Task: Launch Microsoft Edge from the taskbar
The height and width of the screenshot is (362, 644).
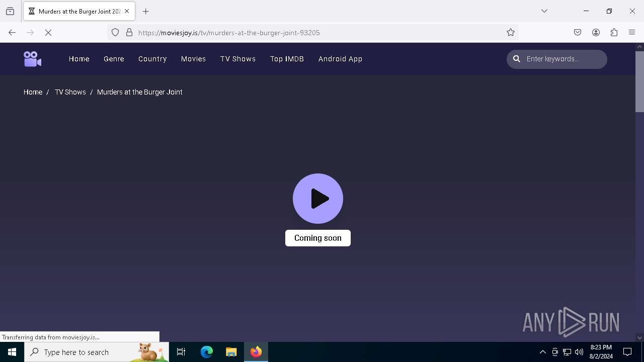Action: (x=207, y=352)
